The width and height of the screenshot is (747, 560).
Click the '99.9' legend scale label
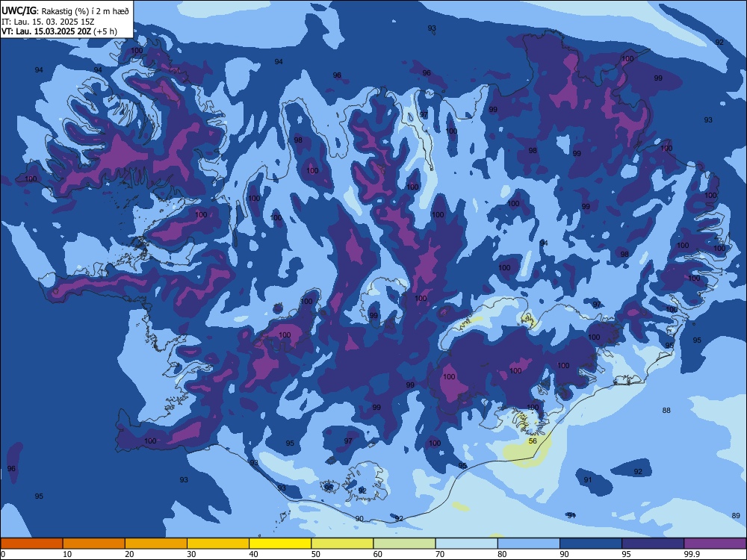click(x=692, y=554)
